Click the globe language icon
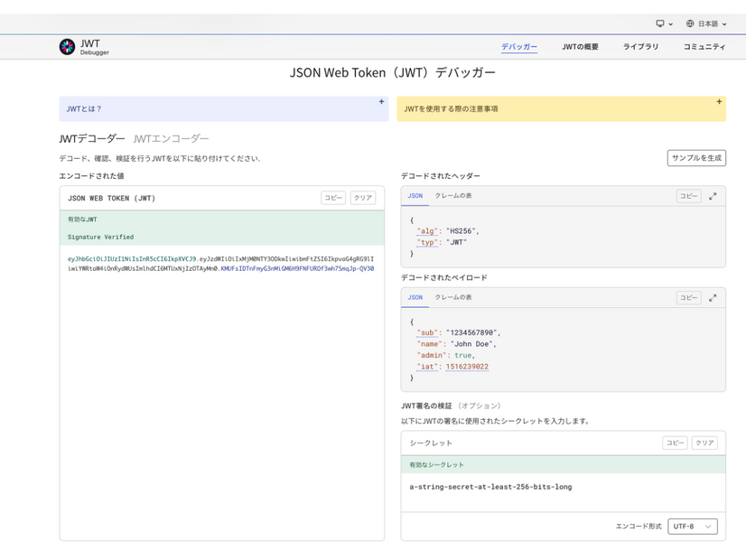 689,23
